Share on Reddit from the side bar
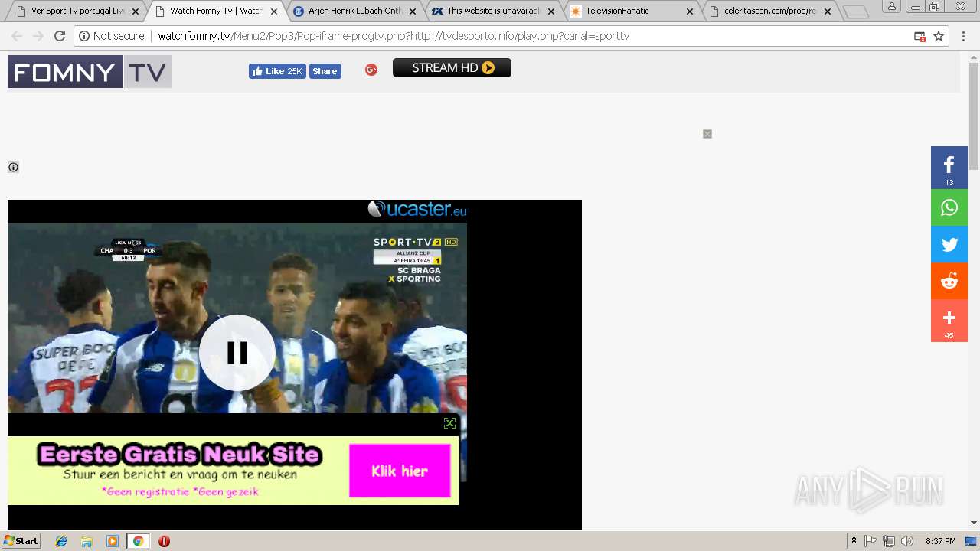 click(949, 281)
